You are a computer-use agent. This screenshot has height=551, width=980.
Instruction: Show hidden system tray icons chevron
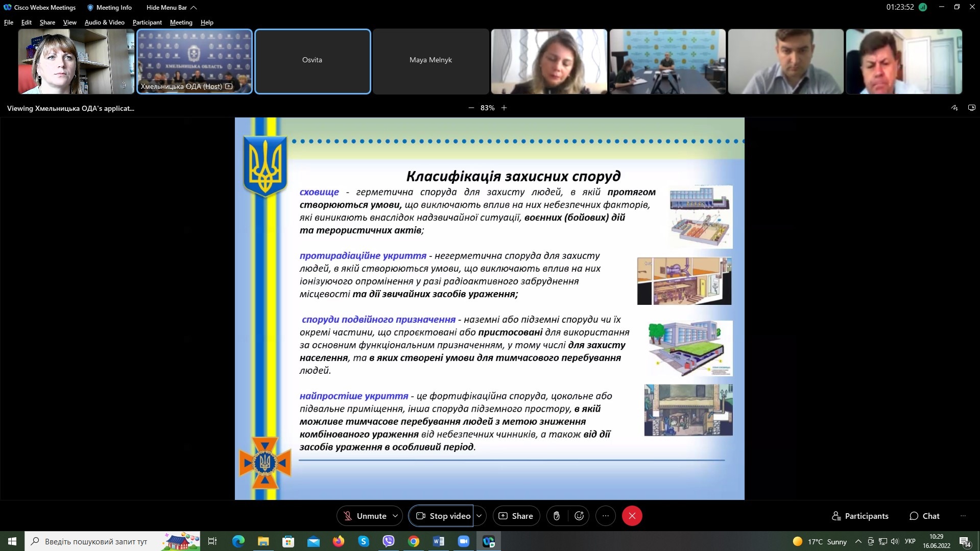(858, 541)
